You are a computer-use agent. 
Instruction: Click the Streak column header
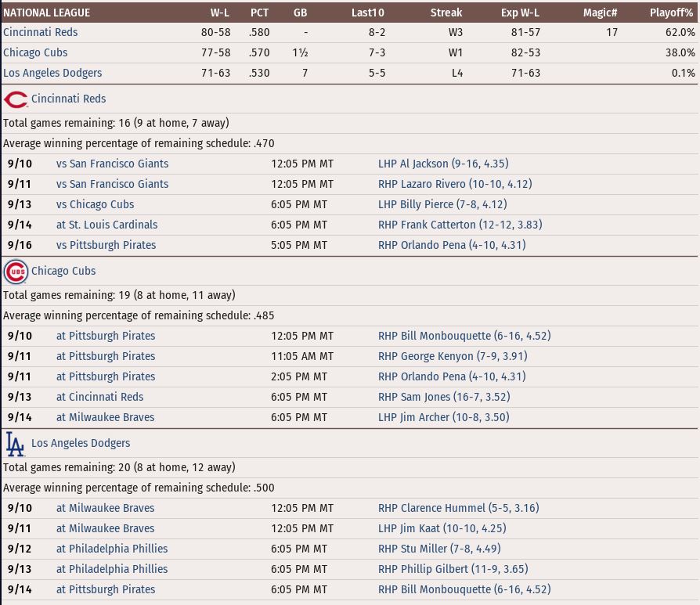click(446, 13)
